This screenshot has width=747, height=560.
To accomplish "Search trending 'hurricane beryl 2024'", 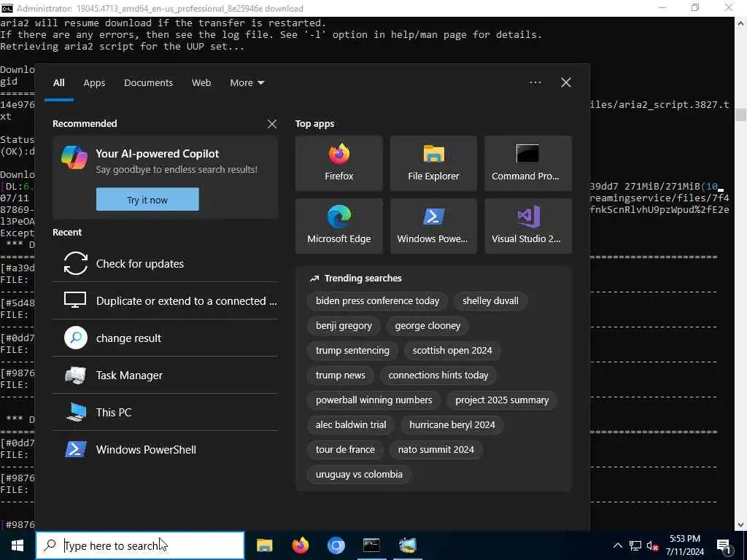I will coord(452,425).
